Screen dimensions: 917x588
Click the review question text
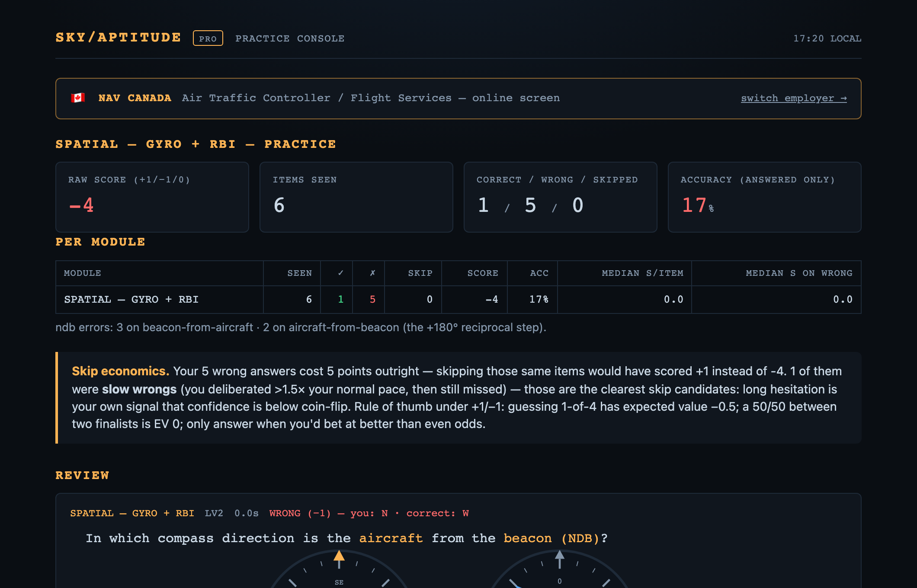pos(346,538)
